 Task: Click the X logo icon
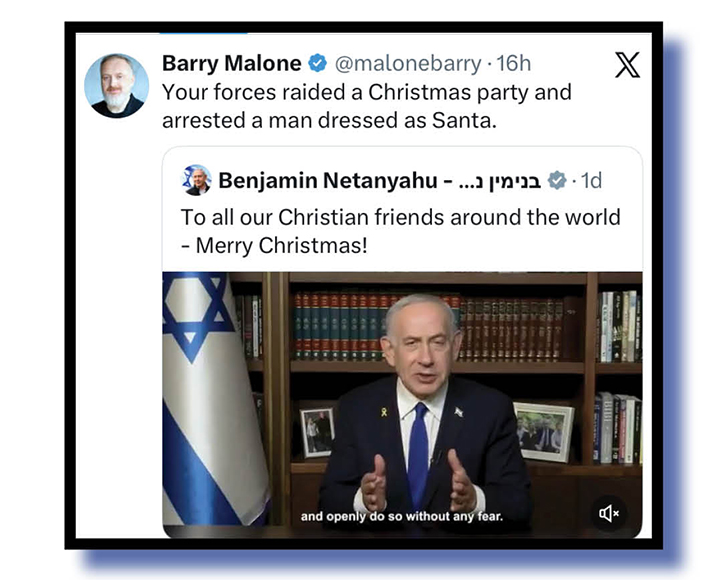(627, 65)
